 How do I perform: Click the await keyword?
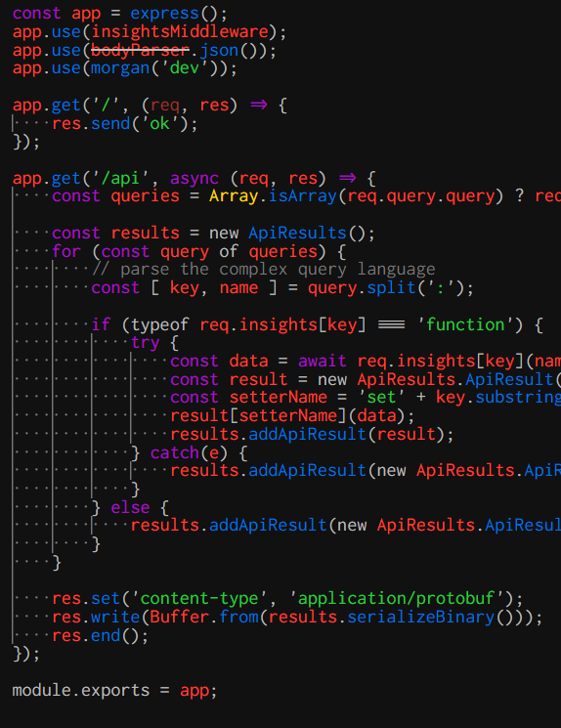tap(323, 362)
